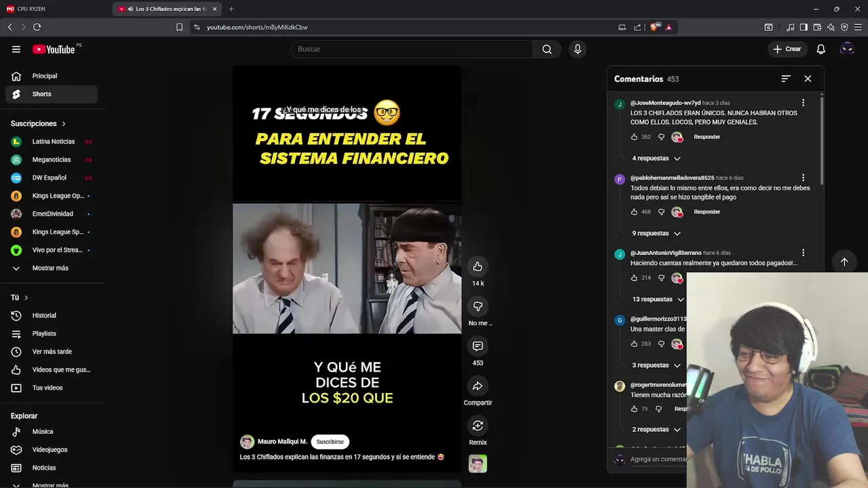Expand 4 respuestas replies
The height and width of the screenshot is (488, 868).
[656, 158]
